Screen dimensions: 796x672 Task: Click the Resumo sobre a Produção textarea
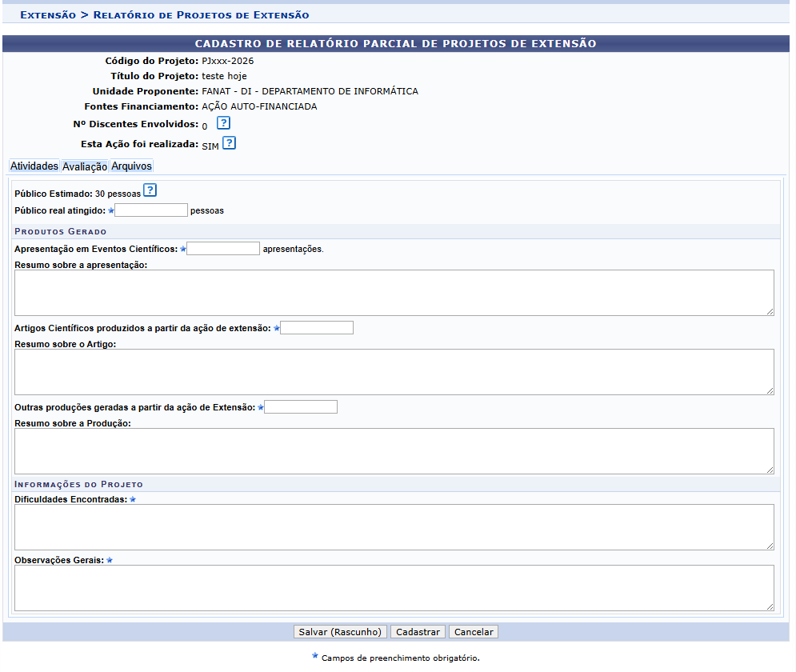[x=394, y=451]
